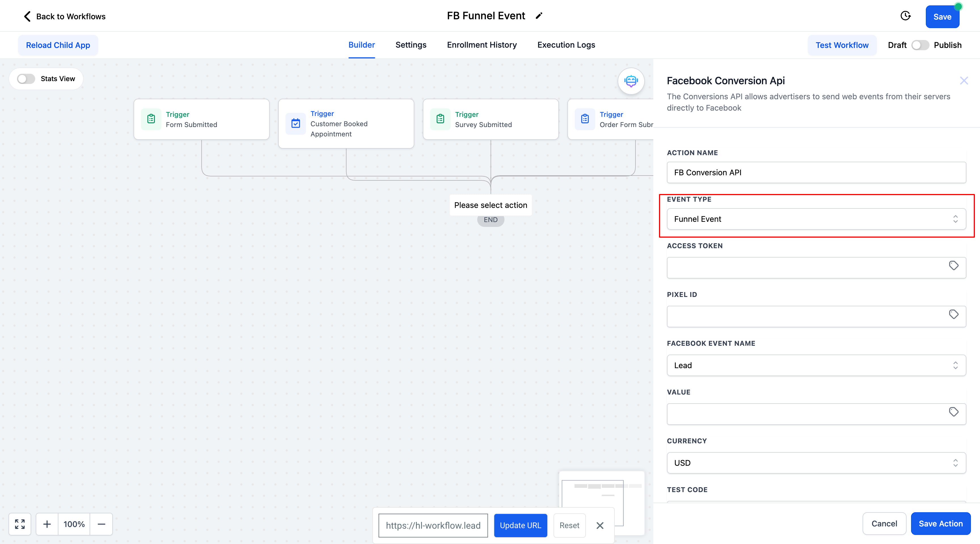Switch to the Settings tab

(x=411, y=45)
